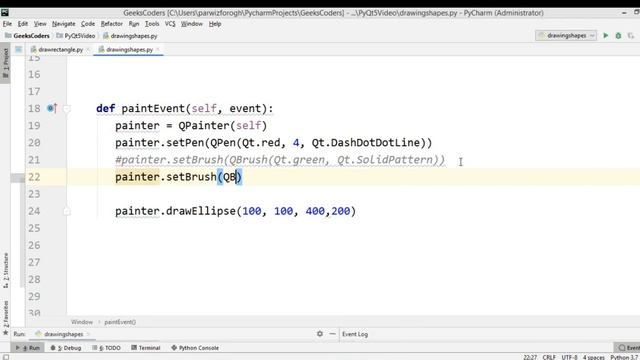Hide the Run panel with the minus icon
Screen dimensions: 640x360
332,334
